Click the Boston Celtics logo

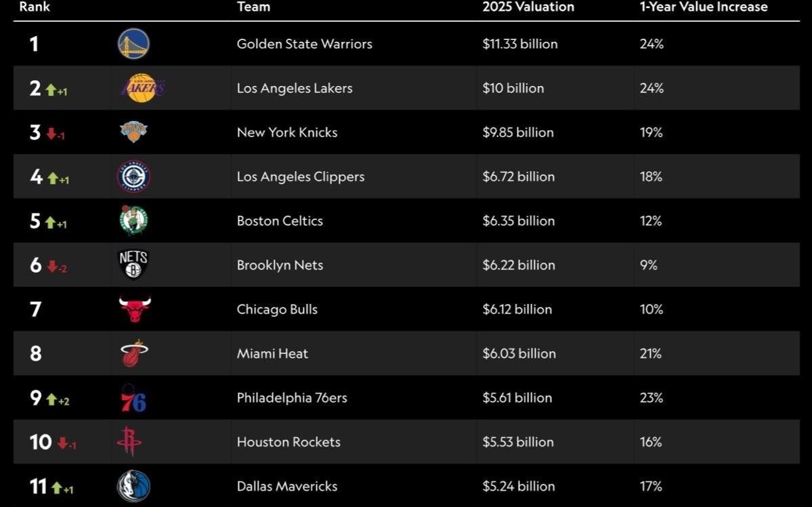point(133,221)
